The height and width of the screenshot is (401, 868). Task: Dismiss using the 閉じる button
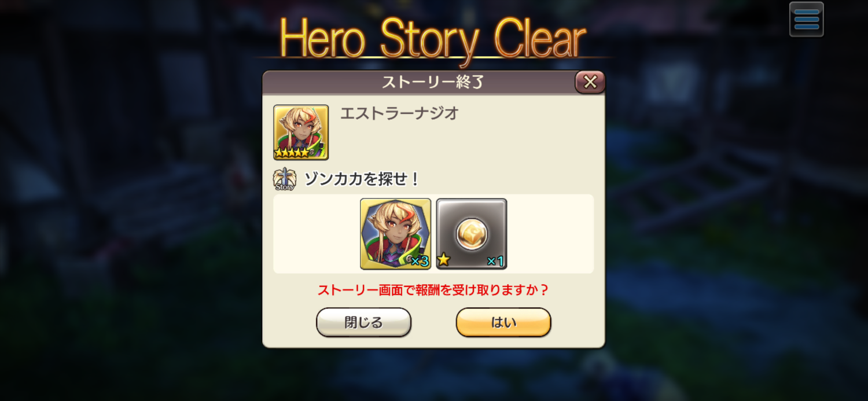(363, 322)
